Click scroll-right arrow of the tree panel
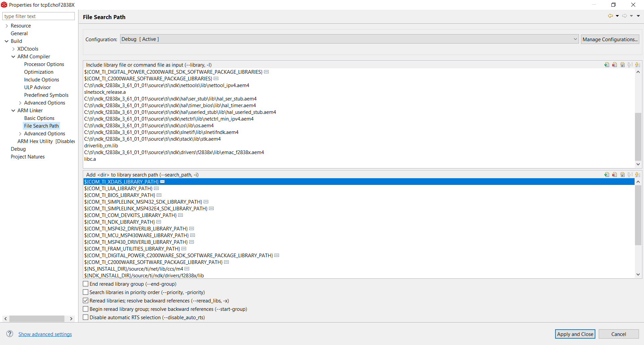Screen dimensions: 644x345 tap(71, 319)
